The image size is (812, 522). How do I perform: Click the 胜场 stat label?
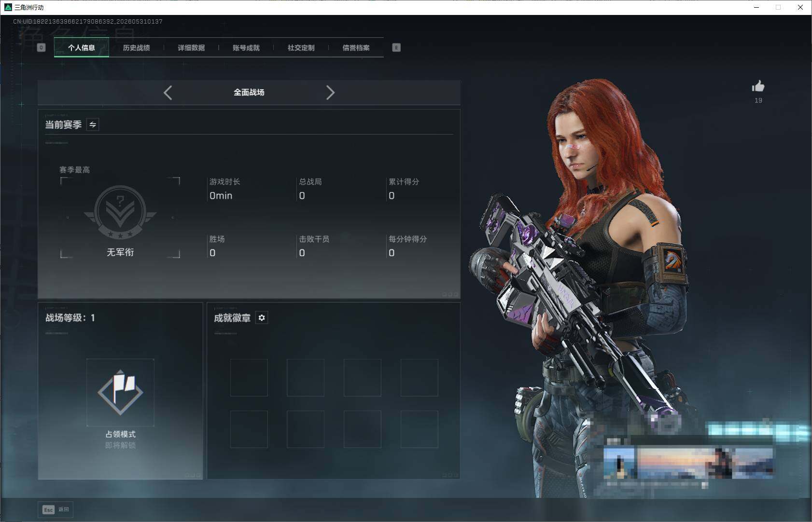[x=217, y=239]
